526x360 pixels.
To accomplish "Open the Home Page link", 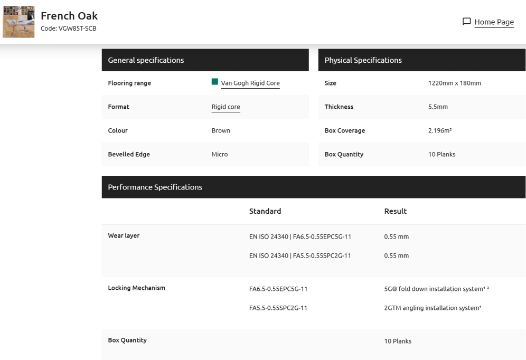I will (494, 22).
